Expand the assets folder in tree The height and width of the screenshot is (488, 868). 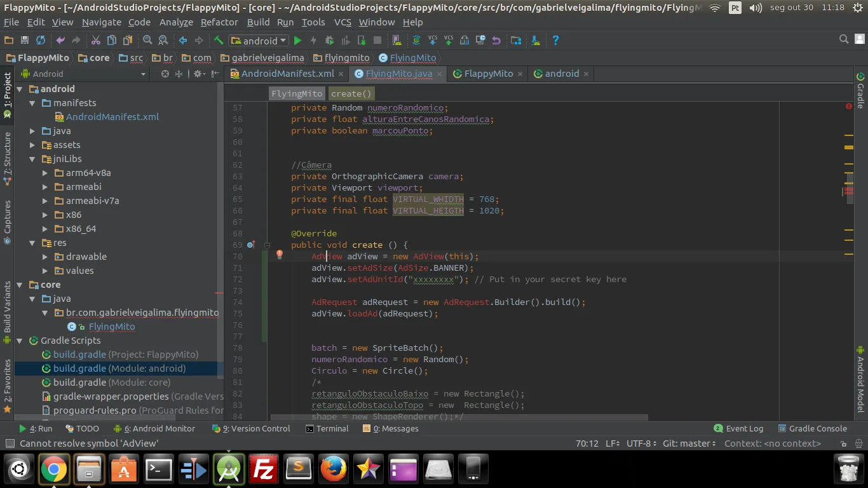point(32,145)
